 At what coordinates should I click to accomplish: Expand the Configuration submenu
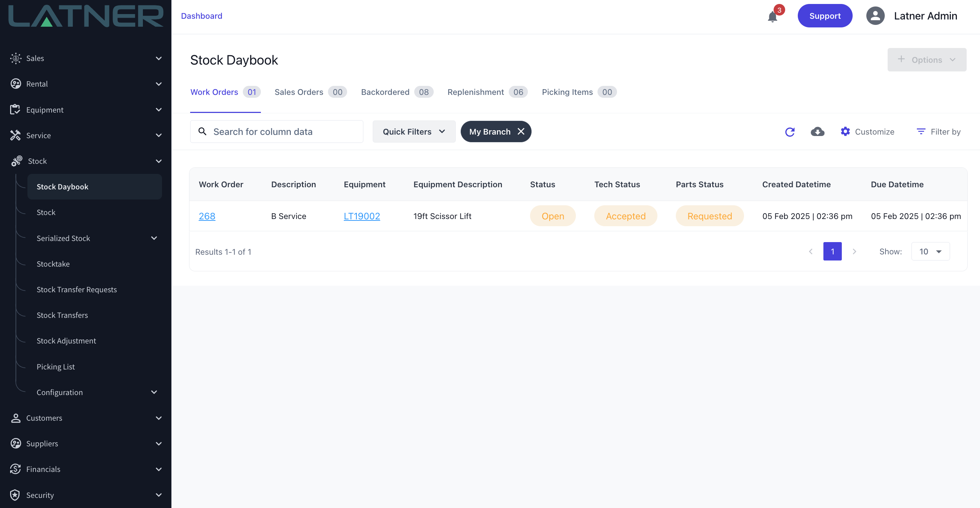click(154, 392)
